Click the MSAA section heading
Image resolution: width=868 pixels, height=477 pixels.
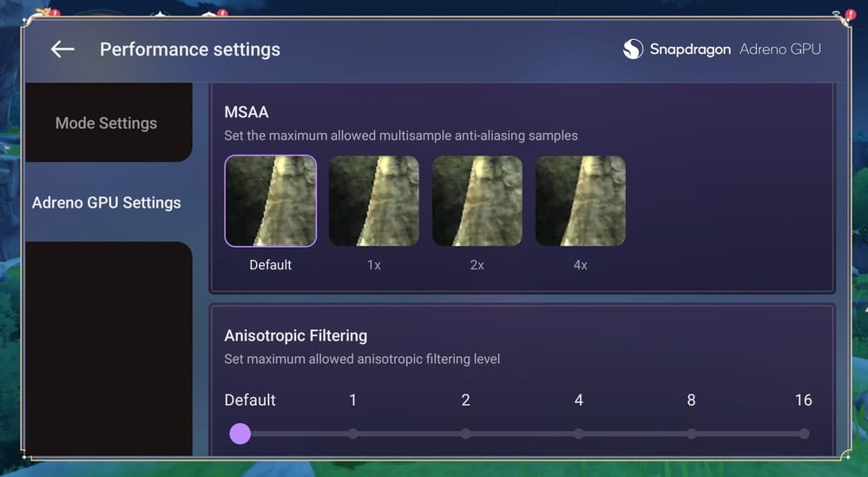pos(247,112)
